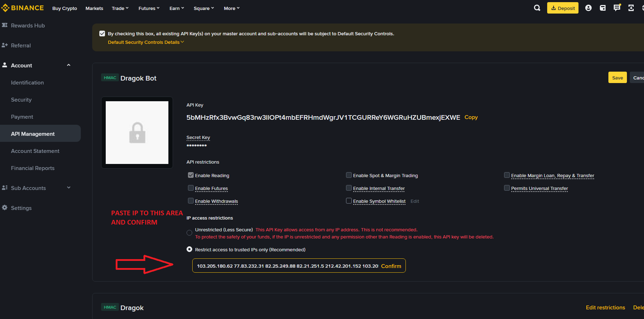Click the locked QR code thumbnail
644x319 pixels.
(x=137, y=133)
